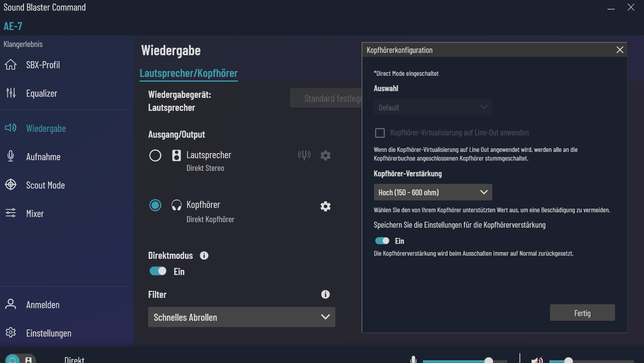644x363 pixels.
Task: Open the Filter dropdown Schnelles Abrollen
Action: coord(242,317)
